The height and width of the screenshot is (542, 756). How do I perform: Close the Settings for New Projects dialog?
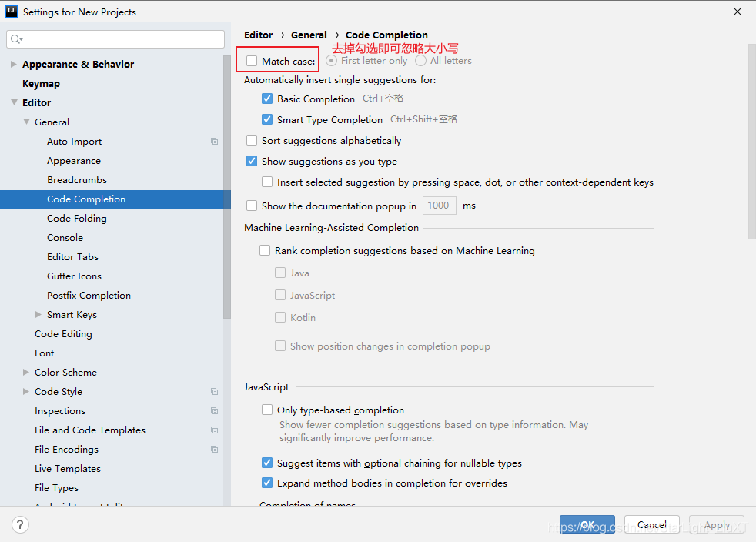point(738,12)
